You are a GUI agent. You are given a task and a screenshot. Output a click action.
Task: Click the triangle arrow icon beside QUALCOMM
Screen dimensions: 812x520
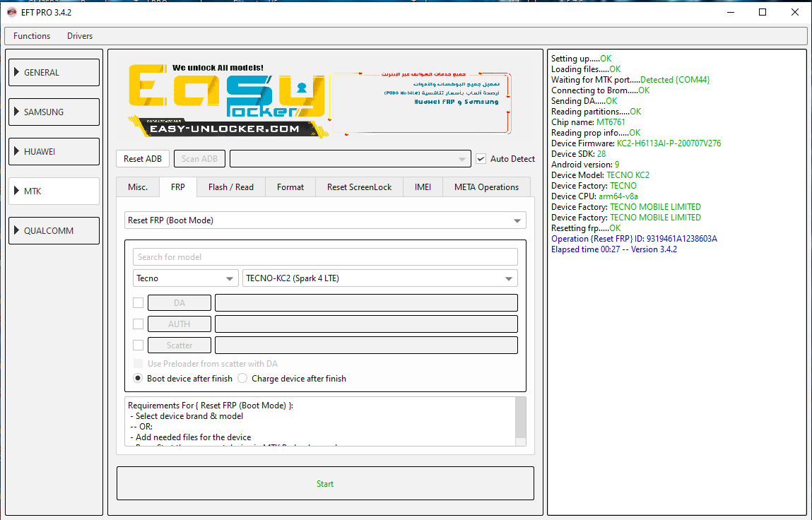tap(16, 230)
